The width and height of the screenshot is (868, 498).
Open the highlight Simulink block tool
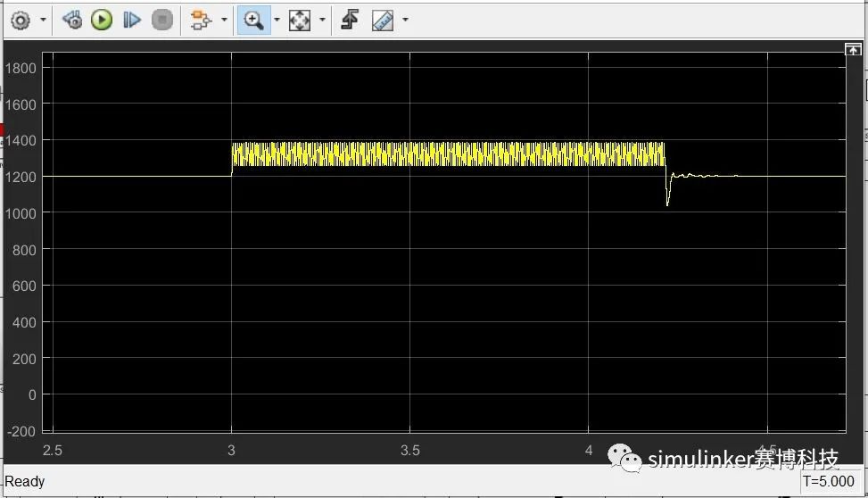201,20
